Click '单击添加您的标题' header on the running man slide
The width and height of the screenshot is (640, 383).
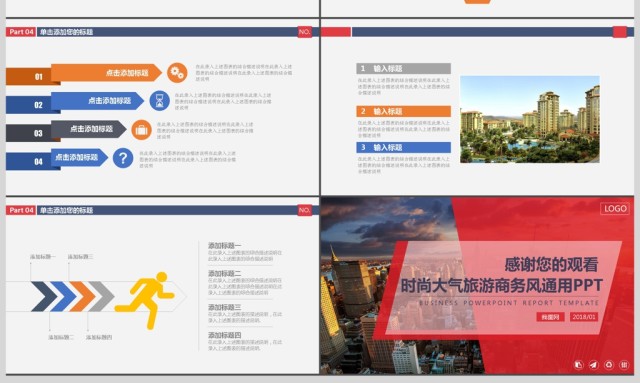67,210
